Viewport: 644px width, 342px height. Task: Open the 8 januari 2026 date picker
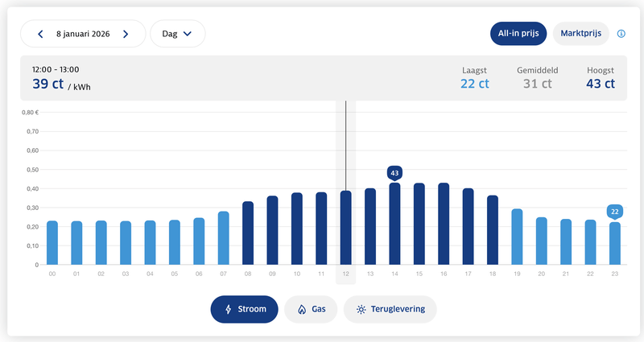point(83,34)
